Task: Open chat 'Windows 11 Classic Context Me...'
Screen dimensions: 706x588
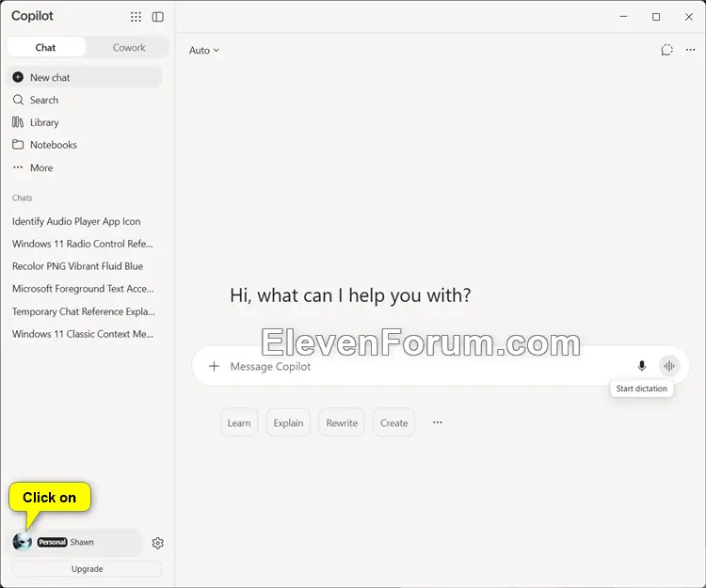Action: (x=83, y=334)
